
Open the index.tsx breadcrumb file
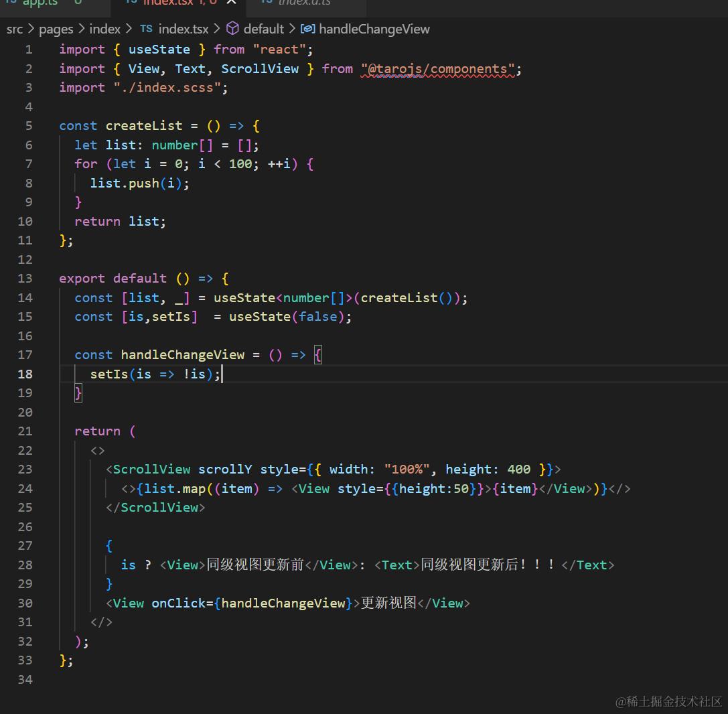click(184, 29)
